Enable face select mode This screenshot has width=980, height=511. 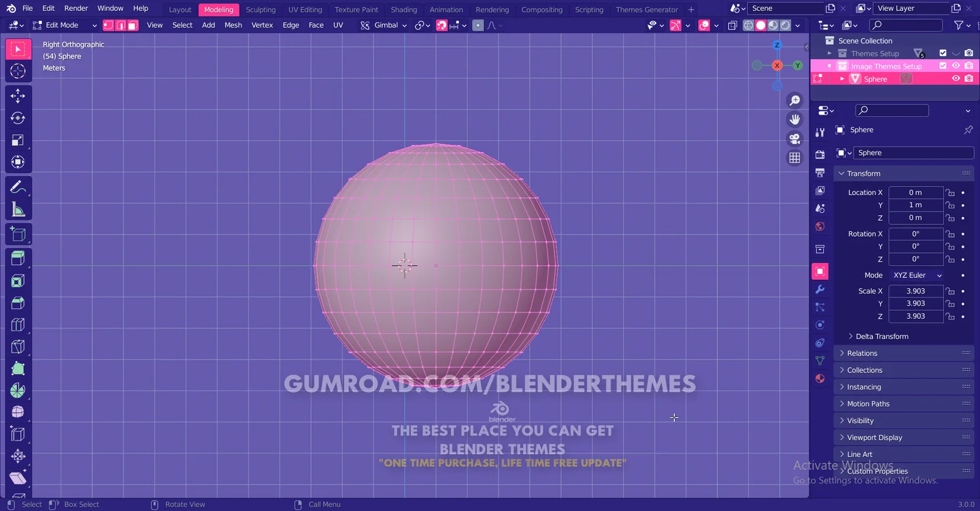(133, 25)
